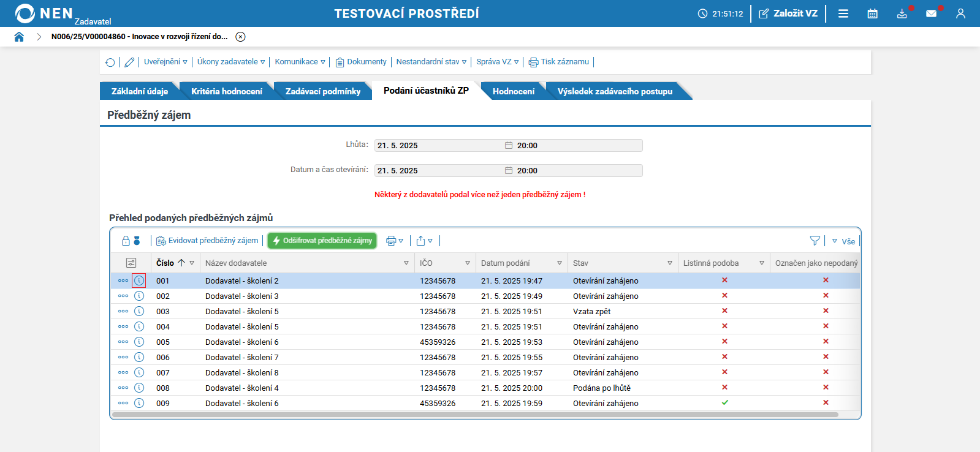Open three-dot row menu for record 005

tap(123, 342)
